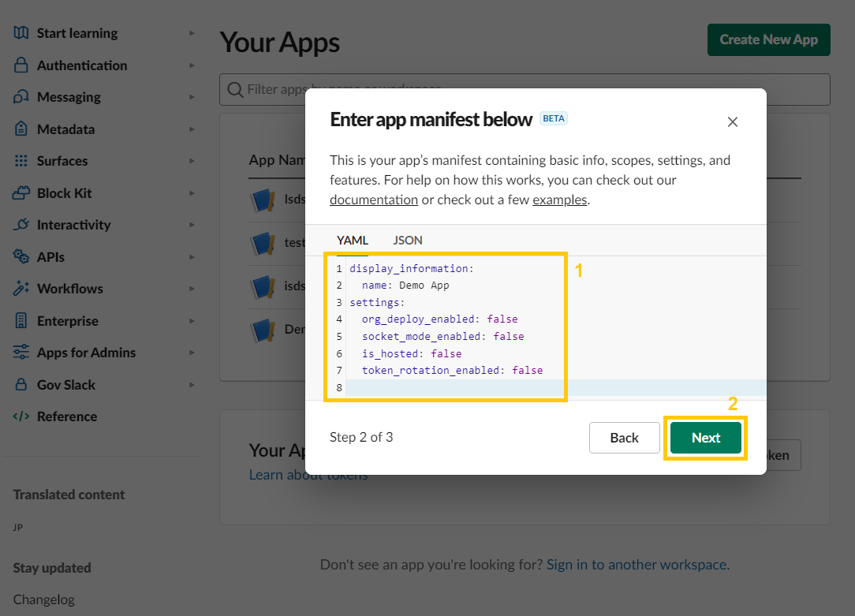Switch to the JSON tab
The width and height of the screenshot is (855, 616).
(x=408, y=241)
